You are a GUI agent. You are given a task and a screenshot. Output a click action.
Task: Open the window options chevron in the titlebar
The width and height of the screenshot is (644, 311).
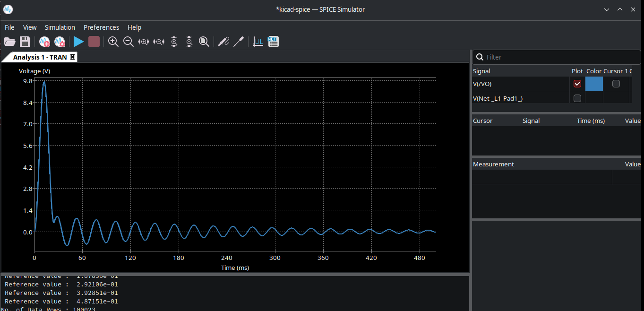(x=606, y=9)
